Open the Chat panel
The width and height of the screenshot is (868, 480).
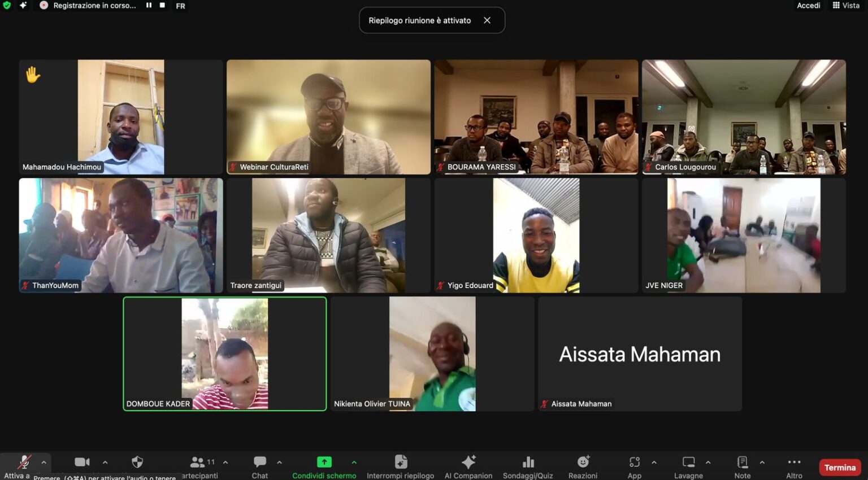[x=259, y=462]
